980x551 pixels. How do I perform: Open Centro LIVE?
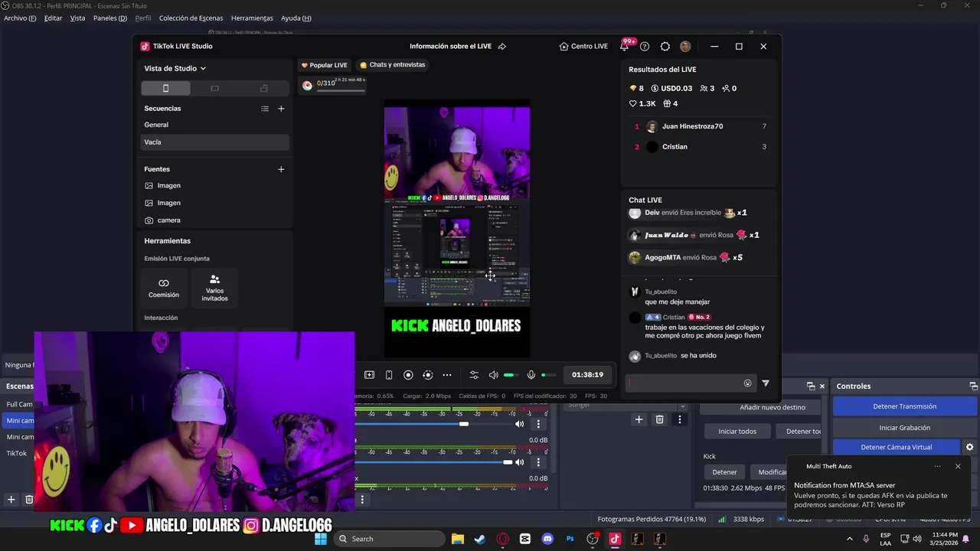(583, 47)
